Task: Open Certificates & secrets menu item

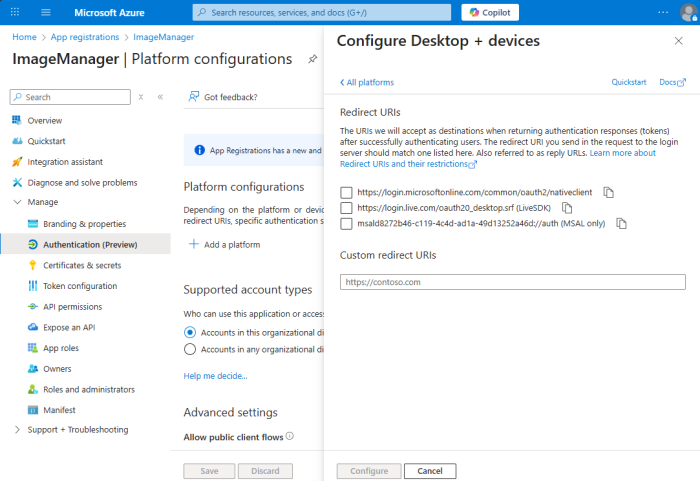Action: [x=82, y=265]
